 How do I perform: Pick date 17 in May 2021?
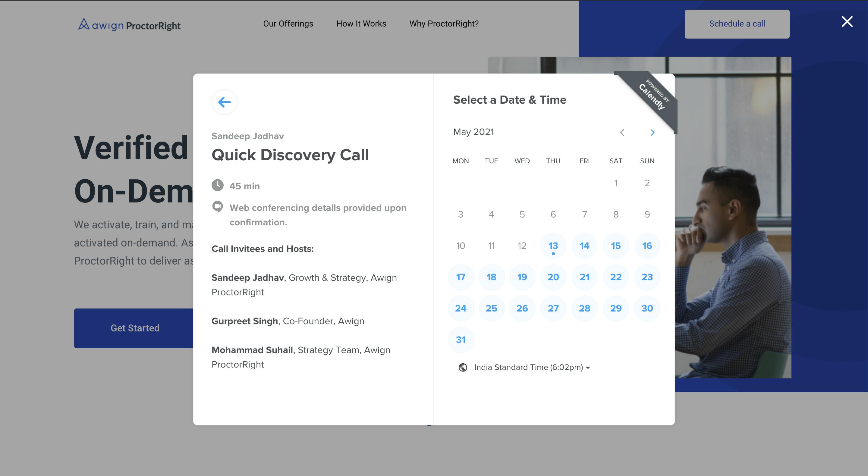[461, 277]
